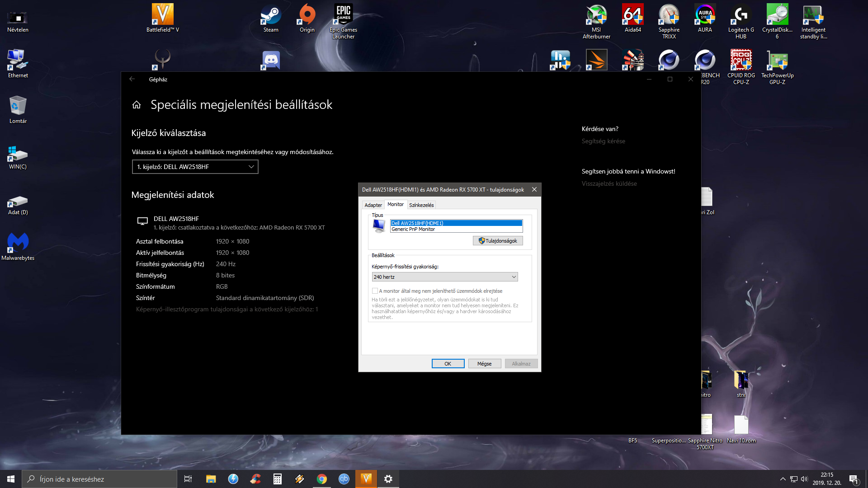Click the Tulajdonságok button

coord(498,241)
